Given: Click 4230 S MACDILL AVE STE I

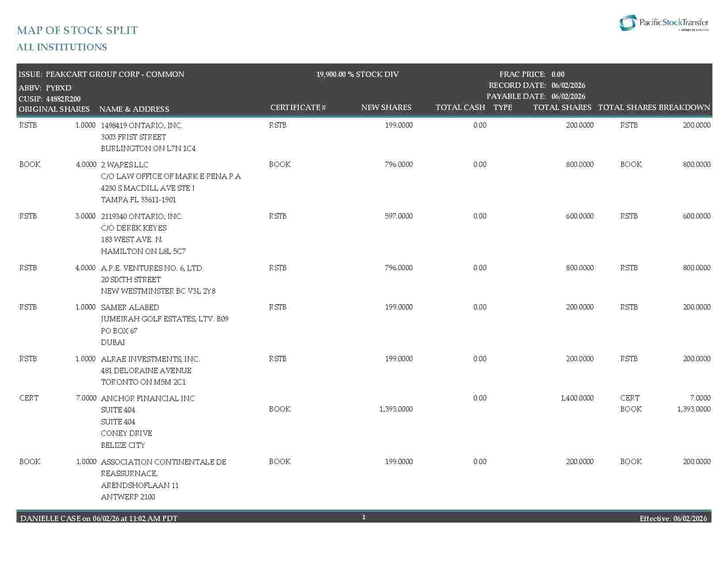Looking at the screenshot, I should pos(148,188).
